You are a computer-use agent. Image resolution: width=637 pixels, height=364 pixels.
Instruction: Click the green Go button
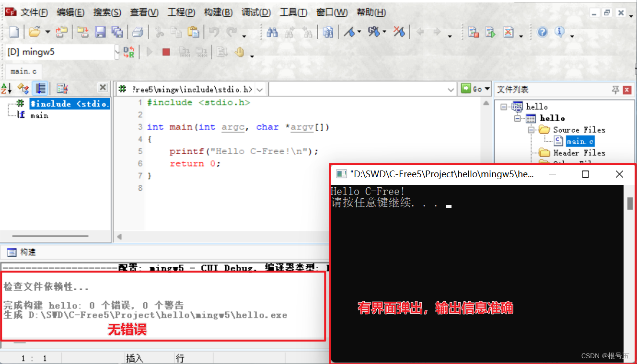(472, 89)
